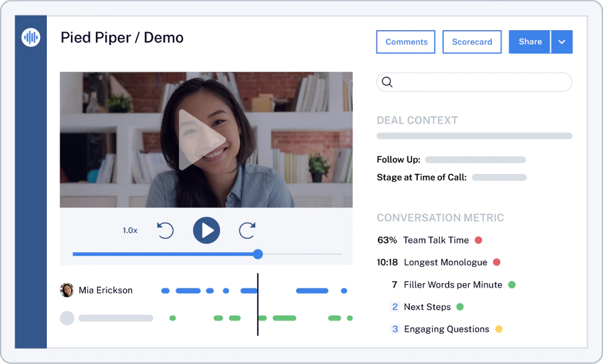Screen dimensions: 603x364
Task: Expand the Share dropdown arrow
Action: point(562,42)
